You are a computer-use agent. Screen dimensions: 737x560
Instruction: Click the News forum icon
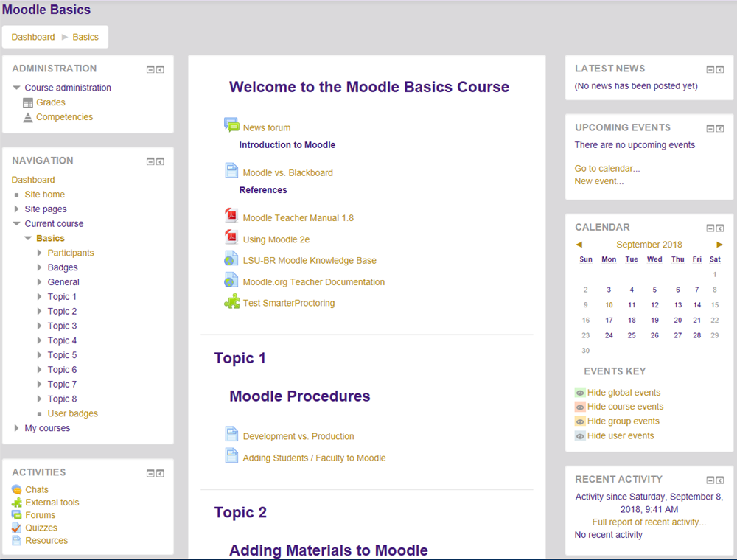coord(231,125)
